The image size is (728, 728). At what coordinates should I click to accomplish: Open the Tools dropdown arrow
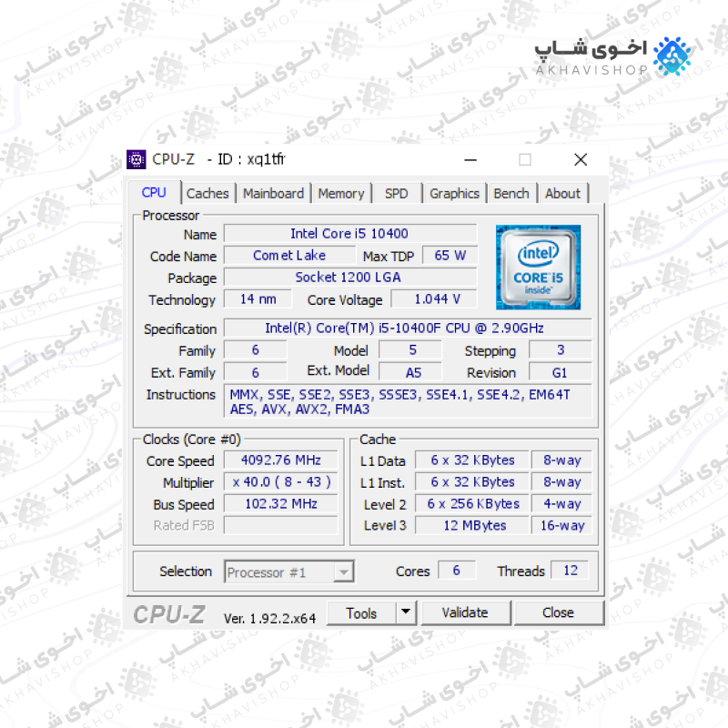(406, 612)
